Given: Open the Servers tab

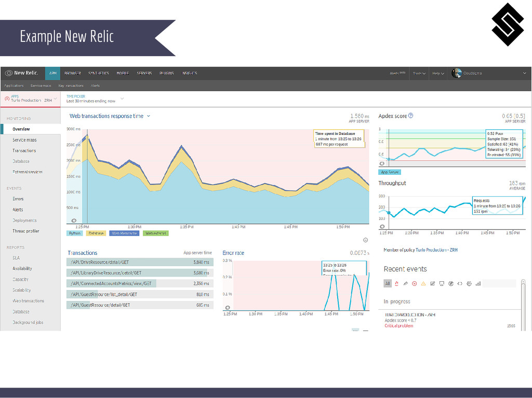Looking at the screenshot, I should click(x=144, y=73).
